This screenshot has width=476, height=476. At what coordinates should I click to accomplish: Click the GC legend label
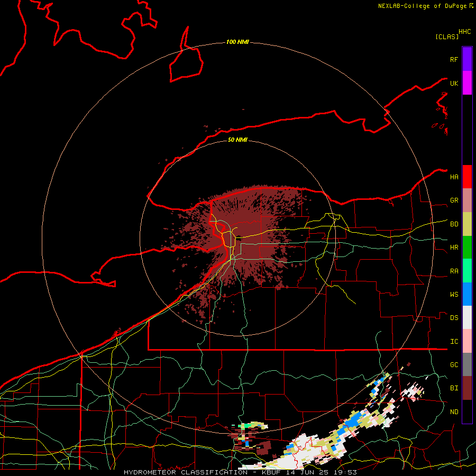[x=454, y=365]
